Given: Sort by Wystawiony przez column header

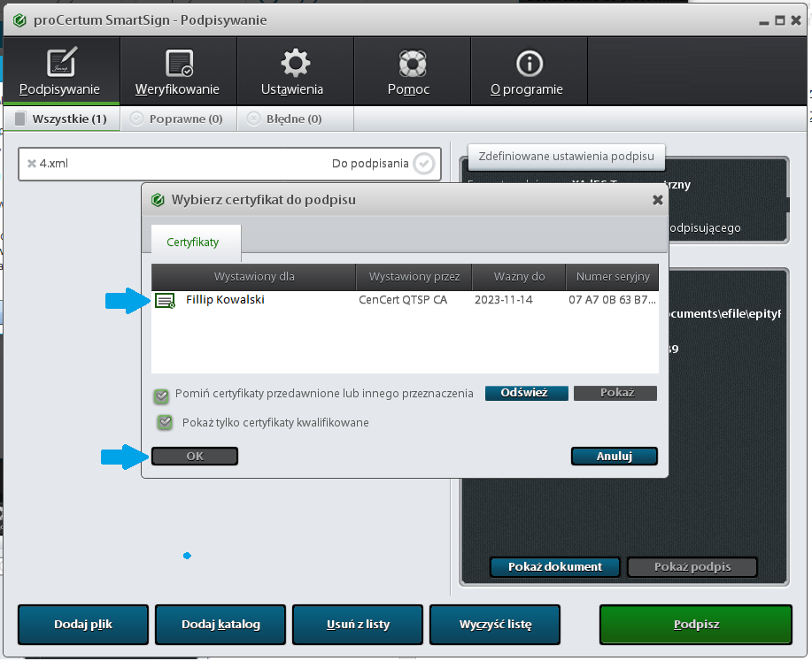Looking at the screenshot, I should (414, 277).
